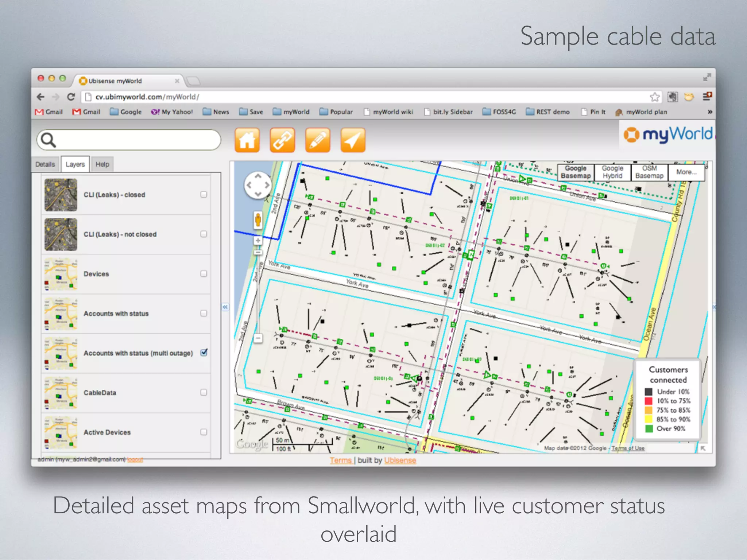This screenshot has height=560, width=747.
Task: Click the red 10% to 75% legend swatch
Action: 649,401
